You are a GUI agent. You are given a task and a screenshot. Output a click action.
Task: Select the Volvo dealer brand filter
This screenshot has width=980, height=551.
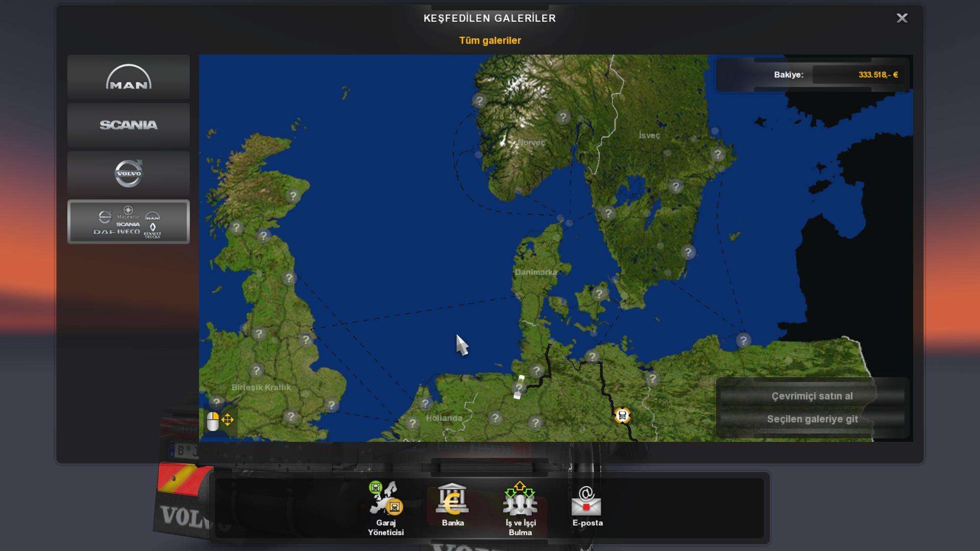click(128, 173)
